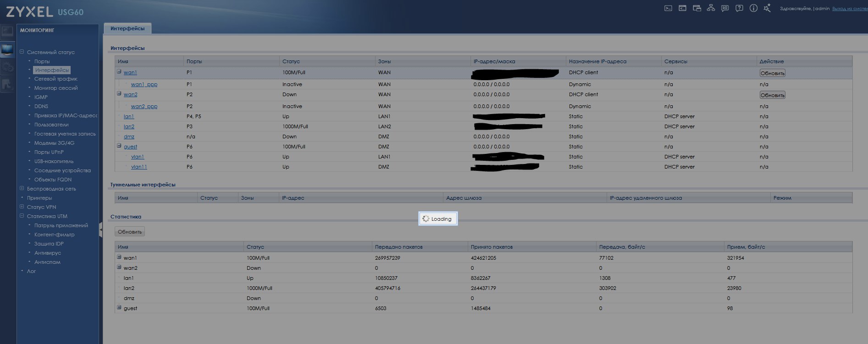Click Обновить button in wan2 row
The width and height of the screenshot is (868, 344).
coord(773,95)
